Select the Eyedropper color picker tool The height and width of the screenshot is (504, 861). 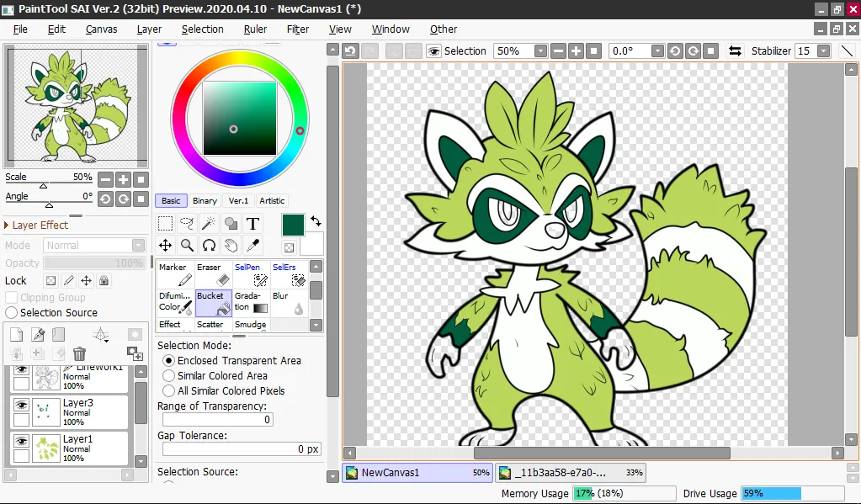(252, 246)
